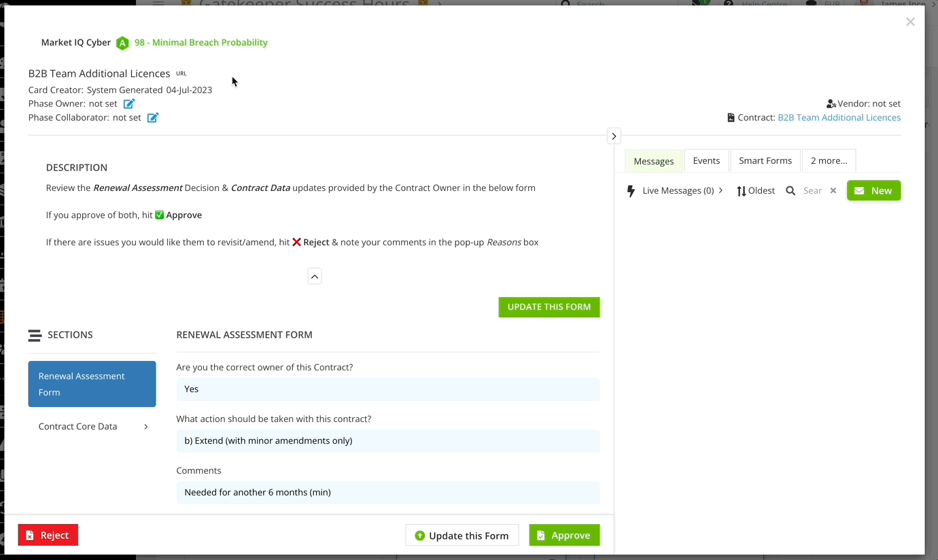
Task: Click the Vendor not set icon
Action: (831, 104)
